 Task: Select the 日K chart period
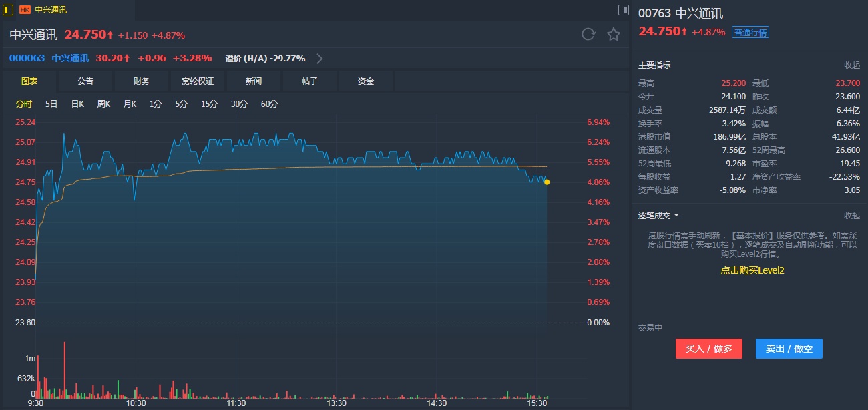click(x=77, y=104)
